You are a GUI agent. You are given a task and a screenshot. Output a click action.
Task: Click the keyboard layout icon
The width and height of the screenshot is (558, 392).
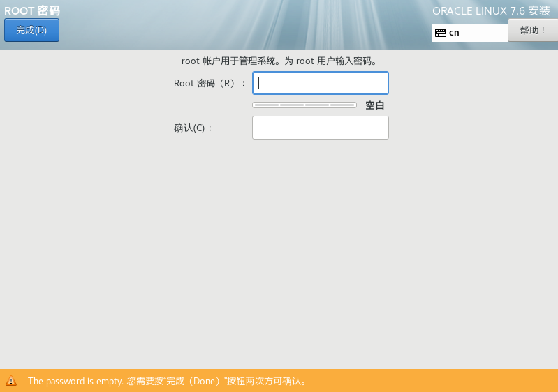(x=441, y=33)
